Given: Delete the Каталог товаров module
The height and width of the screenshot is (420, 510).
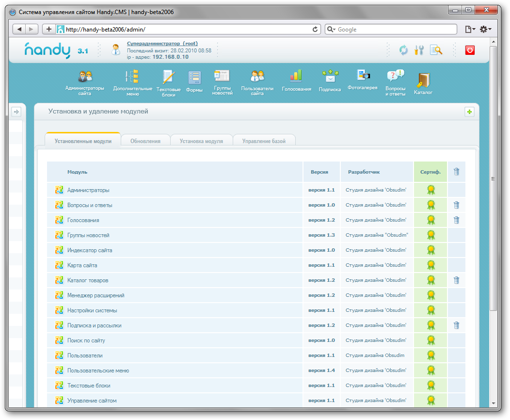Looking at the screenshot, I should [456, 280].
